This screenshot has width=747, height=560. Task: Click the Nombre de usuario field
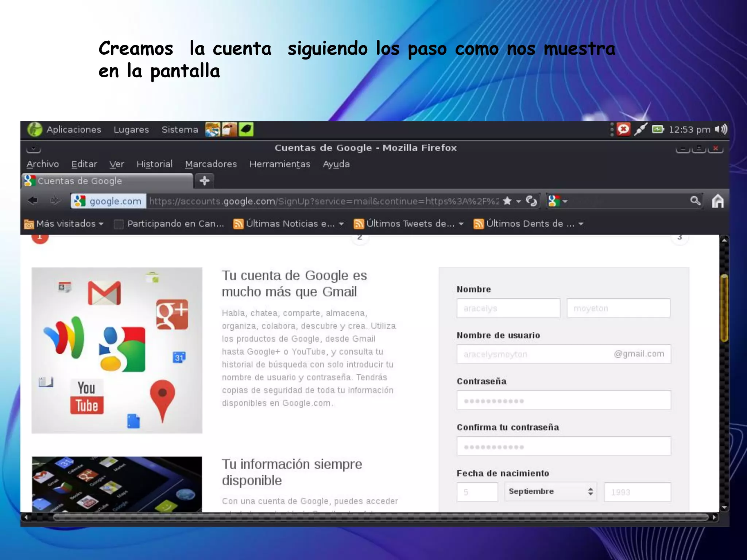564,354
